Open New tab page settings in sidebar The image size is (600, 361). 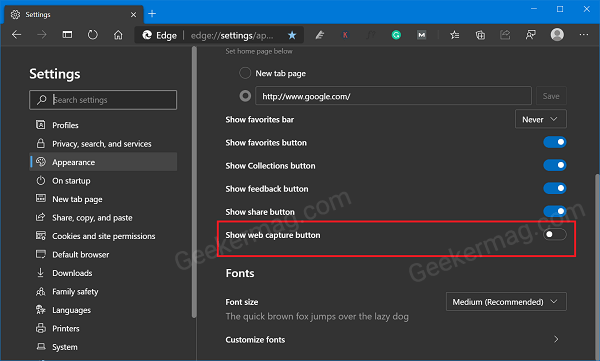(103, 199)
